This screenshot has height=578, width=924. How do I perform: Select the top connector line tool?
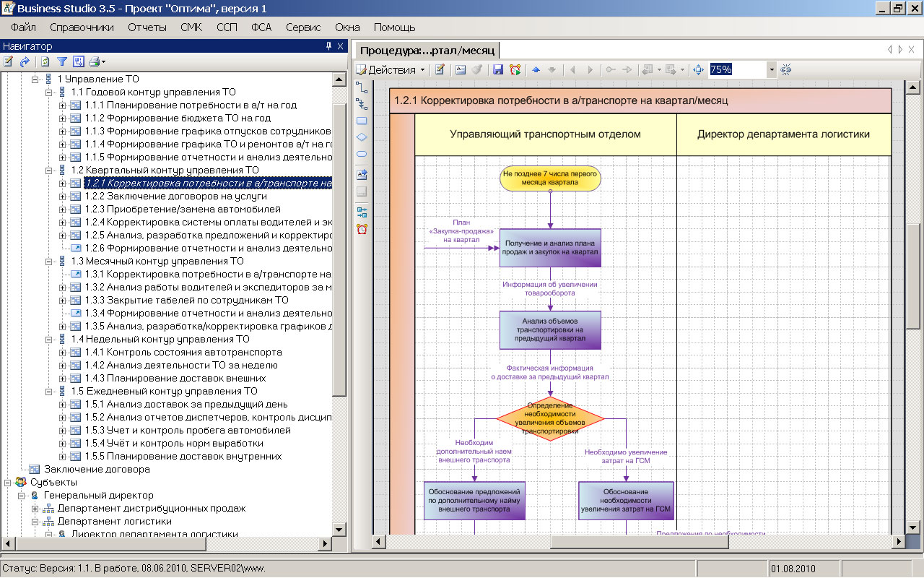tap(362, 87)
